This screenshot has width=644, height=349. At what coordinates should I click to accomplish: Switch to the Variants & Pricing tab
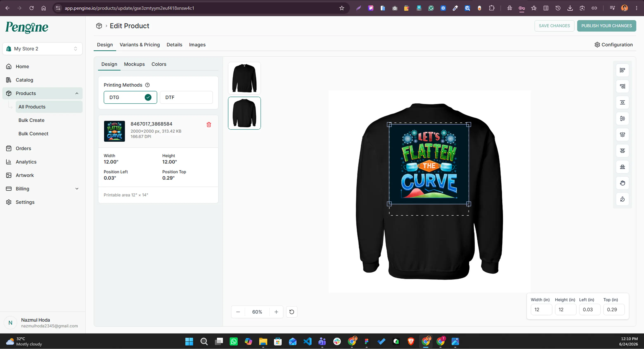point(140,45)
